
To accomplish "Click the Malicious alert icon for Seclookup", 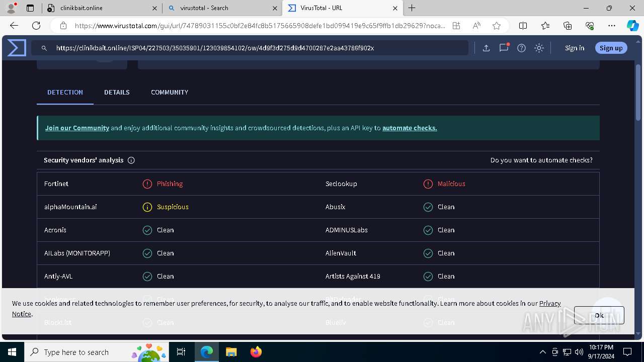I will [x=428, y=184].
